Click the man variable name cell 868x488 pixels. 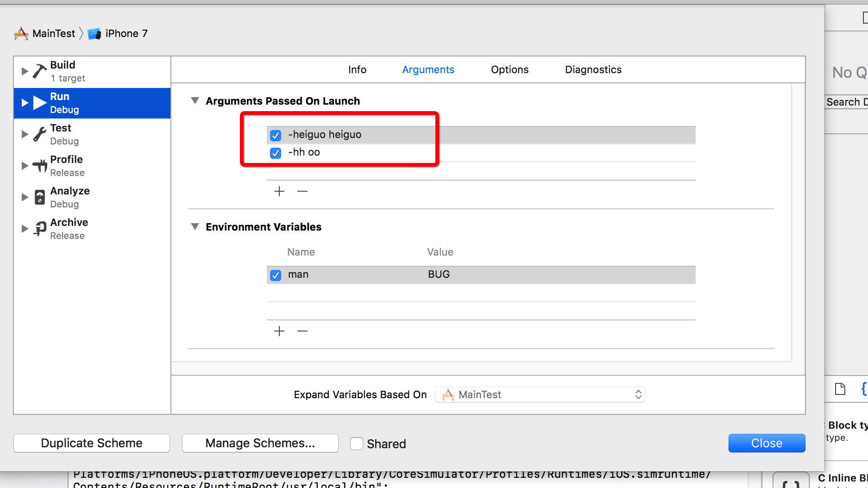point(298,275)
